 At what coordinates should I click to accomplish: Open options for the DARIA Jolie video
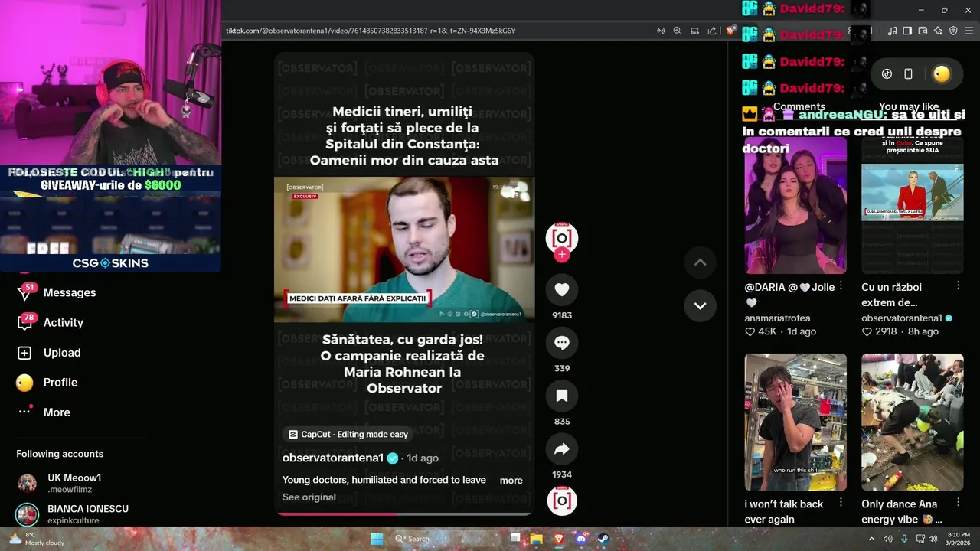[841, 286]
